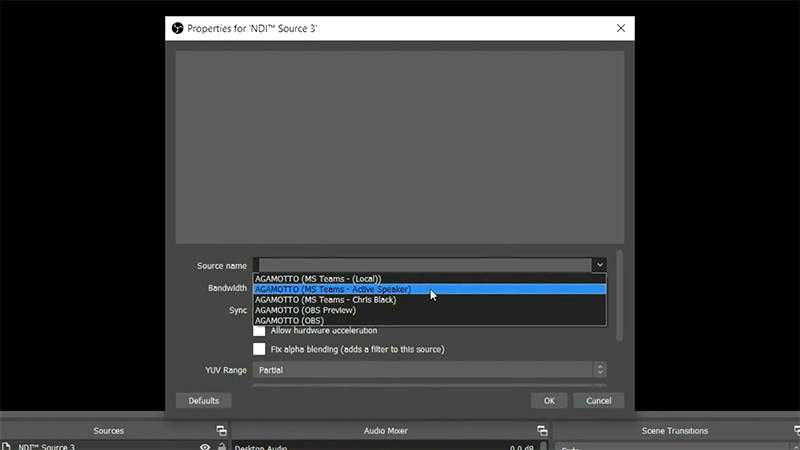
Task: Enable Allow hardware acceleration checkbox
Action: coord(259,331)
